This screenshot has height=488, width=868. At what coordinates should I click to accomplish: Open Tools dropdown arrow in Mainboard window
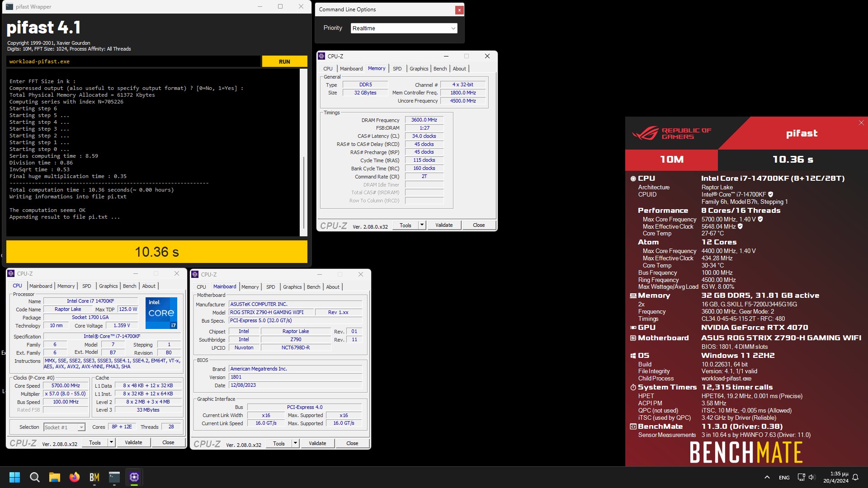click(x=295, y=443)
